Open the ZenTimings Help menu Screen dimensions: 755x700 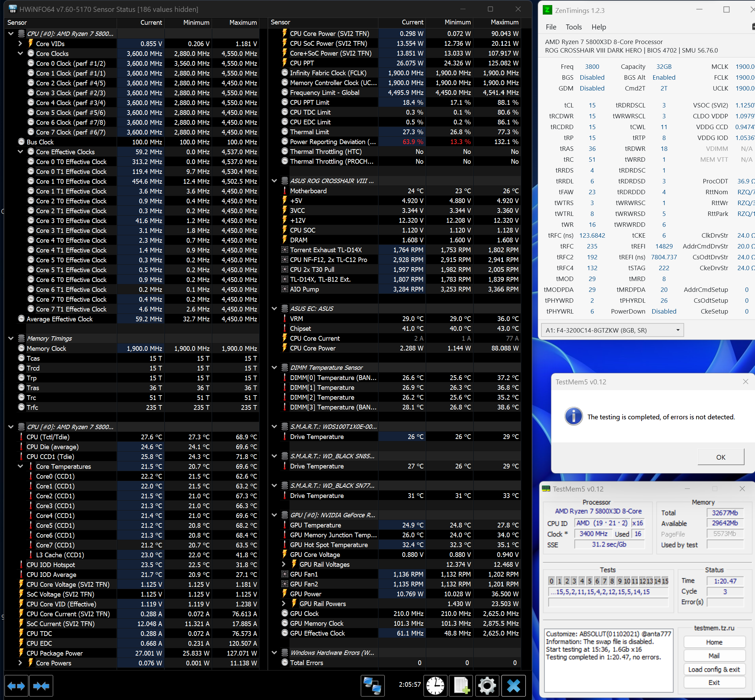[599, 27]
